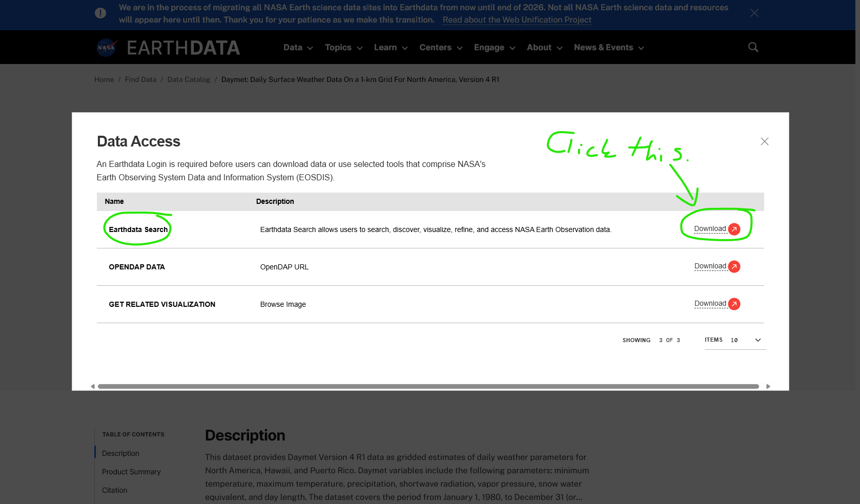
Task: Click the Earthdata Search red arrow icon
Action: pos(734,229)
